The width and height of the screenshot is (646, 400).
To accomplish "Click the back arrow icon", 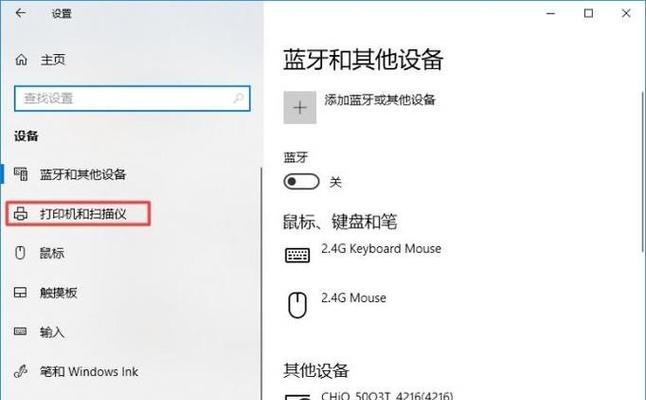I will click(x=20, y=13).
